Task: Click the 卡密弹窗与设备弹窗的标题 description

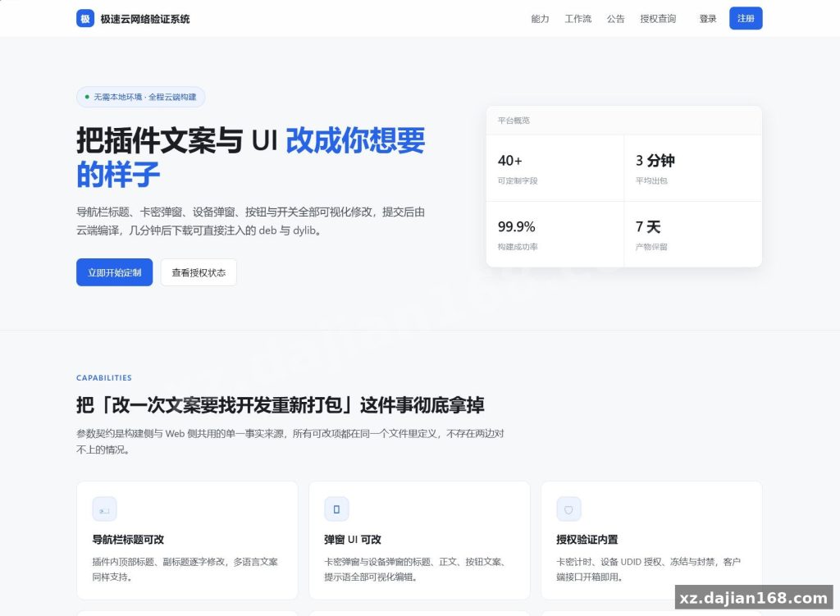Action: click(x=416, y=569)
